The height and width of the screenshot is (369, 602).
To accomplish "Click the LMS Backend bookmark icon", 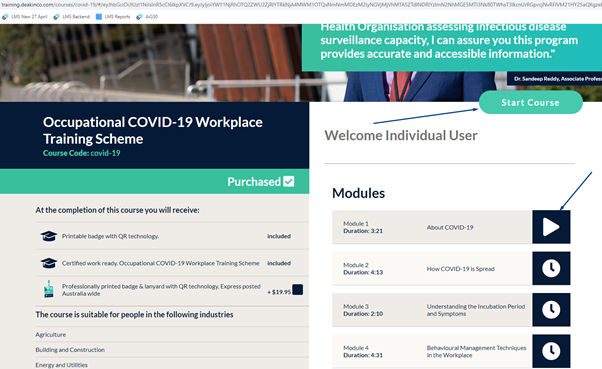I will click(x=56, y=17).
